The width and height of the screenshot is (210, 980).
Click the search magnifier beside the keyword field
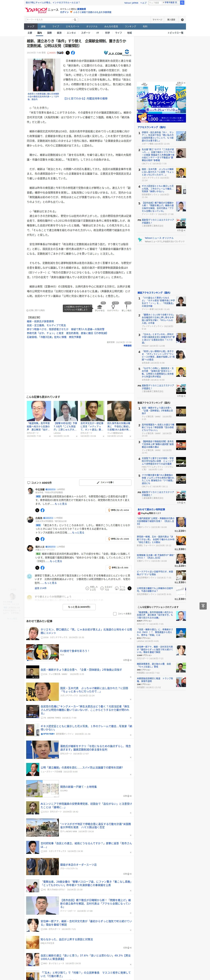click(x=75, y=20)
